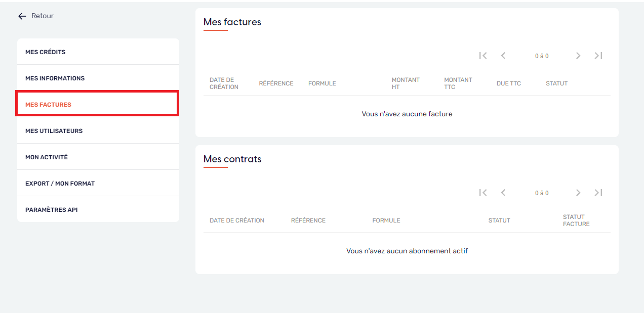Image resolution: width=644 pixels, height=313 pixels.
Task: Open Mes Informations section
Action: pyautogui.click(x=55, y=78)
